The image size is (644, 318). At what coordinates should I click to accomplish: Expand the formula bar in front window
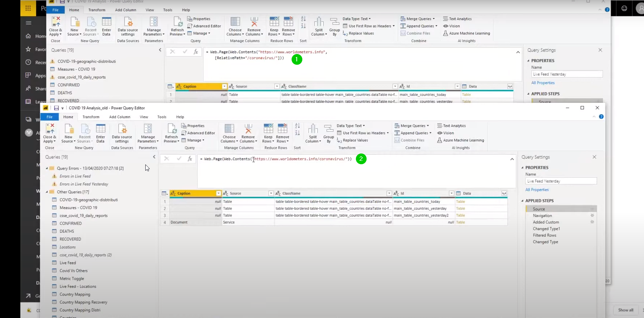click(x=512, y=159)
